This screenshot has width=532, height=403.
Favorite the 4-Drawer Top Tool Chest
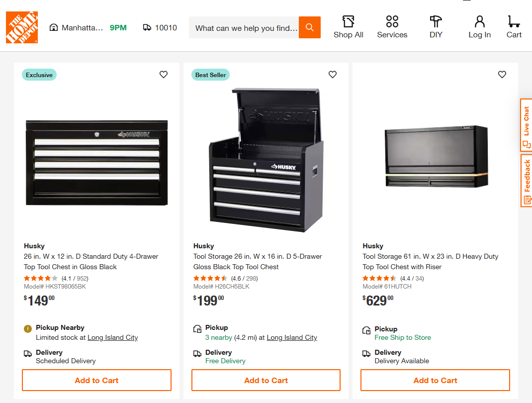[x=164, y=75]
